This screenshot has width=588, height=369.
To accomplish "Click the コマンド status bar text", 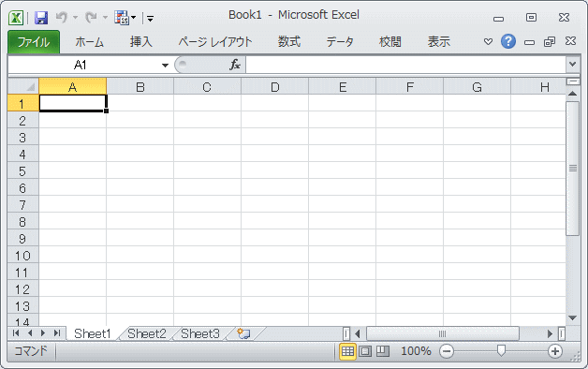I will 31,351.
